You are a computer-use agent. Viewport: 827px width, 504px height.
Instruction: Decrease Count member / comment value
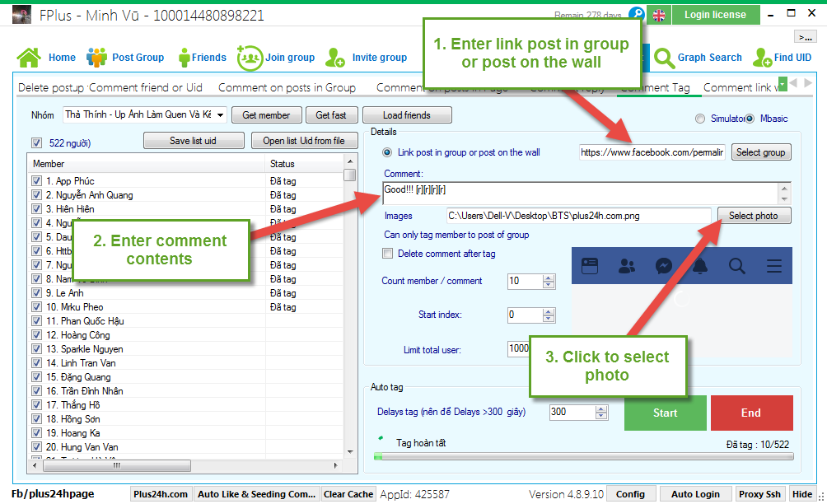pos(549,285)
